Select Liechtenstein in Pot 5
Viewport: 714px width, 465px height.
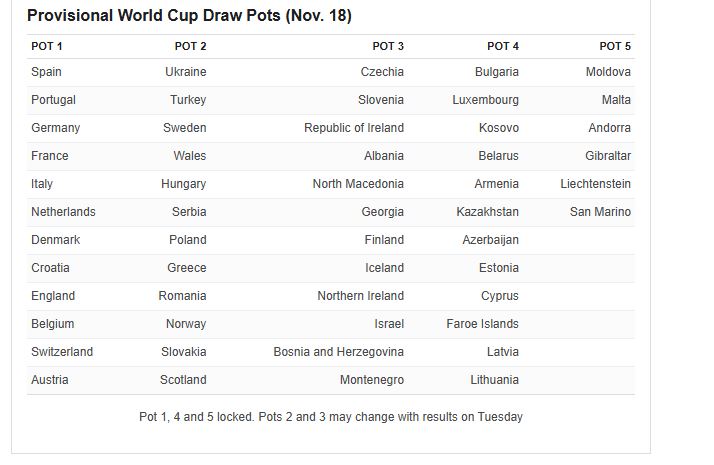tap(595, 184)
